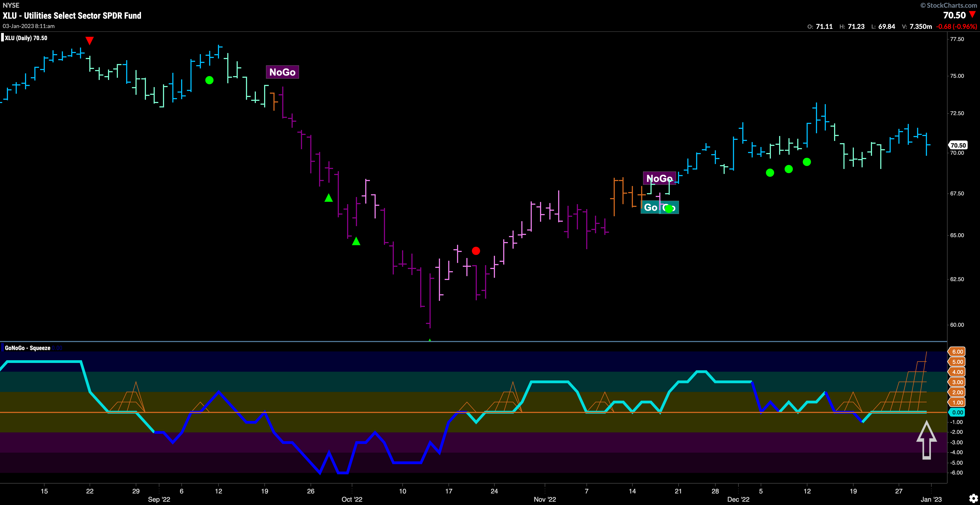Click the XLU Utilities Select Sector SPDR Fund title
The width and height of the screenshot is (980, 505).
[x=72, y=16]
